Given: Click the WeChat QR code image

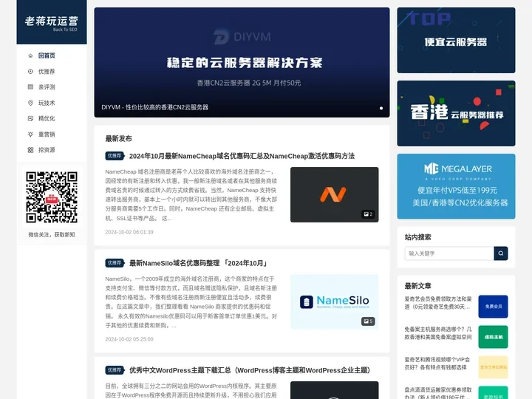Looking at the screenshot, I should pyautogui.click(x=52, y=197).
